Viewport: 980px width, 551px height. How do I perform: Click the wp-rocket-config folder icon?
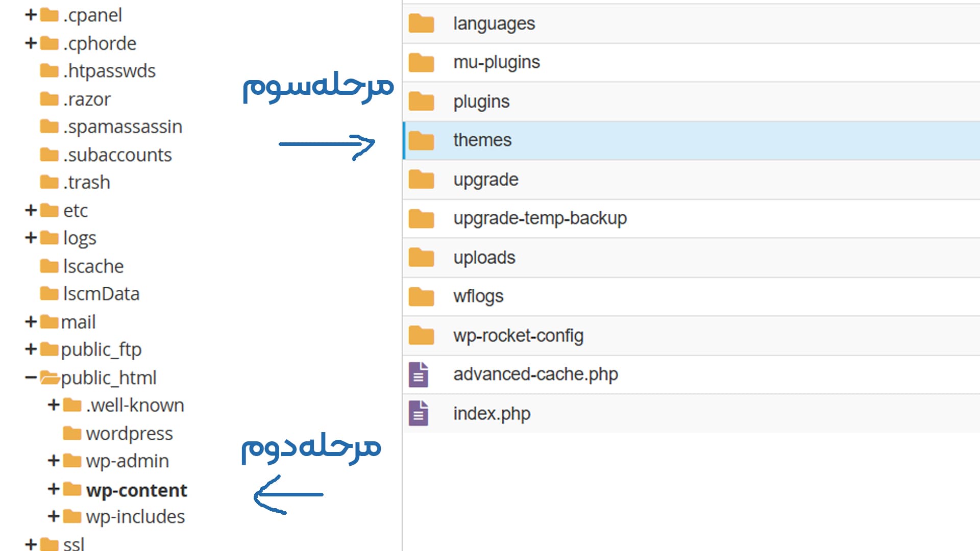421,336
